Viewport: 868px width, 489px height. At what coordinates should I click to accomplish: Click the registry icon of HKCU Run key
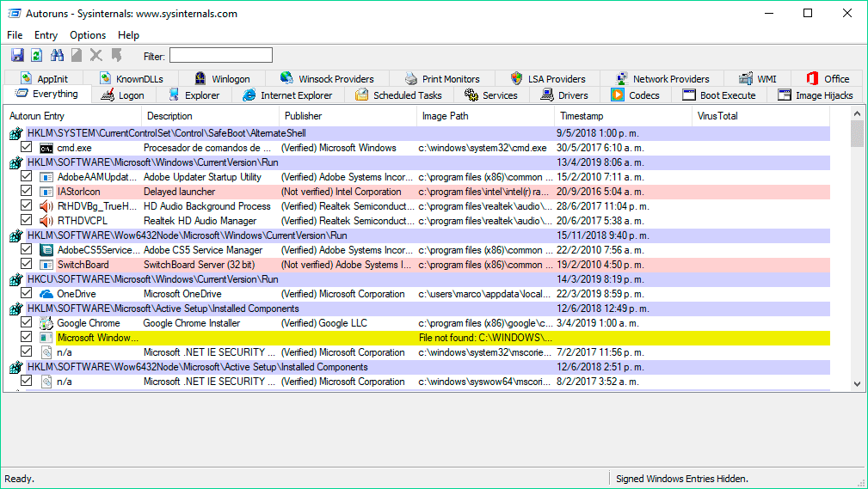(16, 279)
